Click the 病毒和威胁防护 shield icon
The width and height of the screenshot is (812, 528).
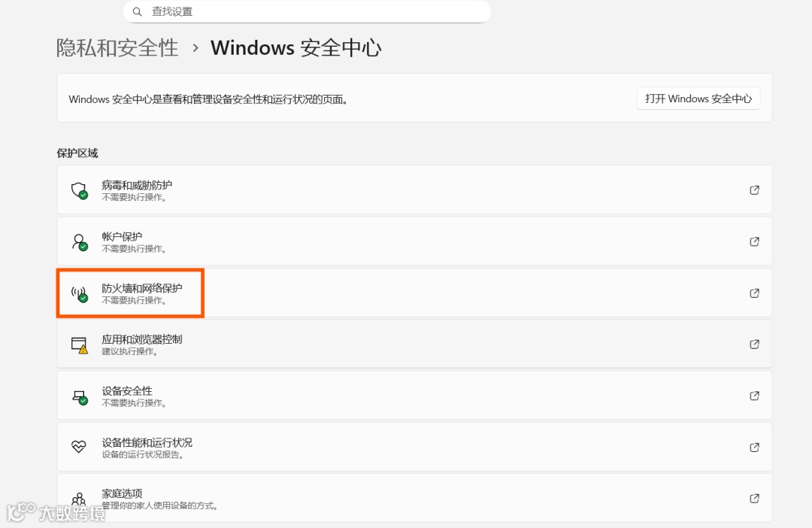click(79, 190)
